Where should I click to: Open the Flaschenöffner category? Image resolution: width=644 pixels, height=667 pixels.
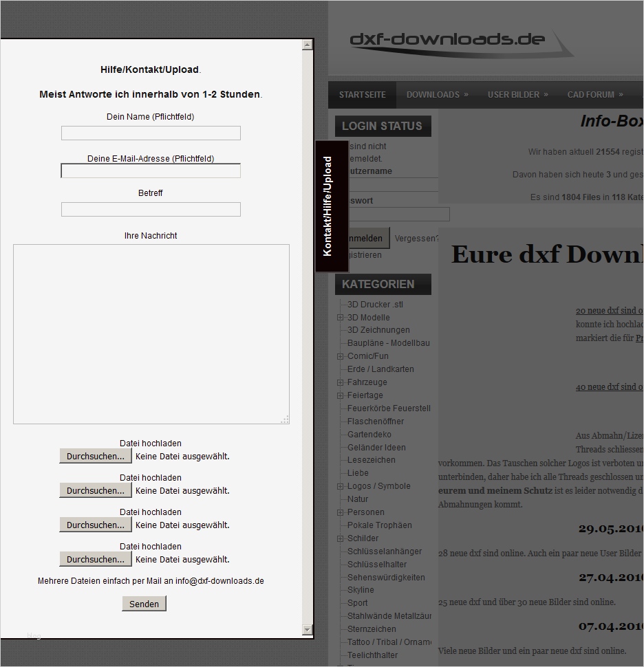pos(376,421)
